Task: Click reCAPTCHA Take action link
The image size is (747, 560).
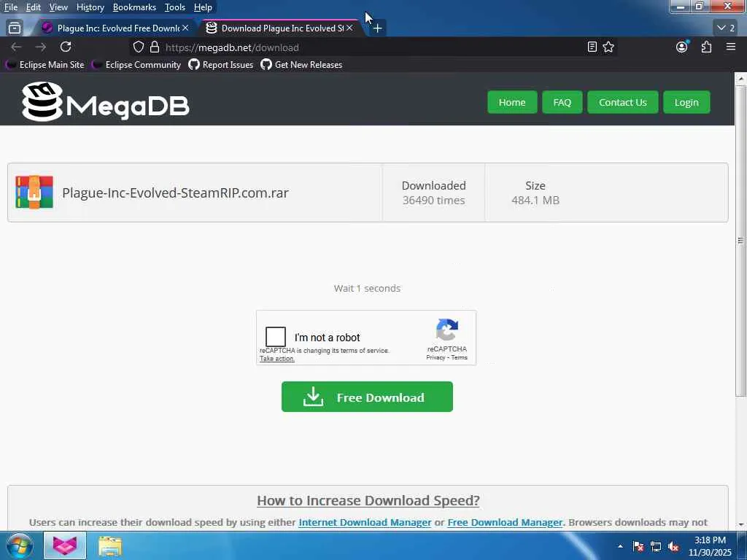Action: pyautogui.click(x=276, y=359)
